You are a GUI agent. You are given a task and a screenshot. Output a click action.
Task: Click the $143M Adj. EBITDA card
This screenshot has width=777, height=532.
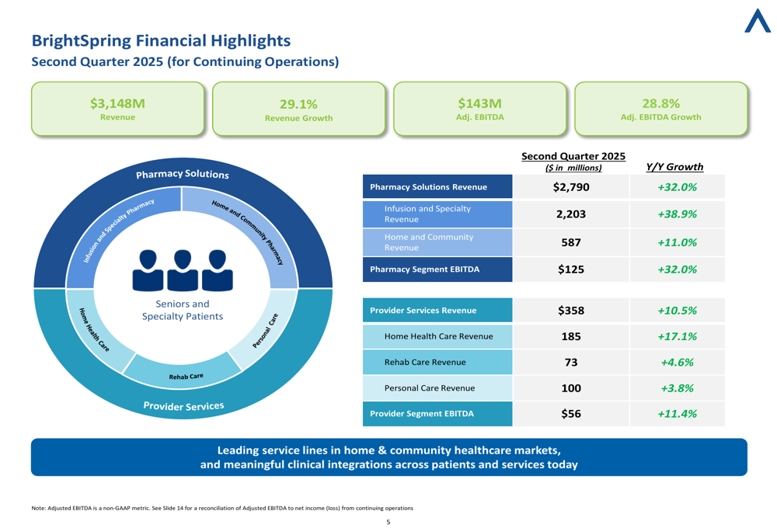click(479, 109)
